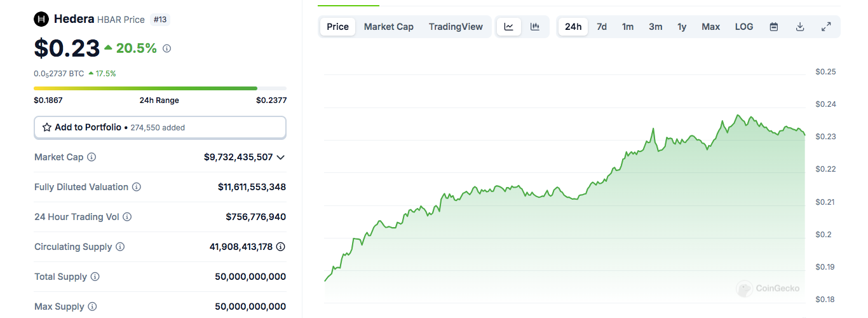
Task: Click the 24h Range label
Action: 159,100
